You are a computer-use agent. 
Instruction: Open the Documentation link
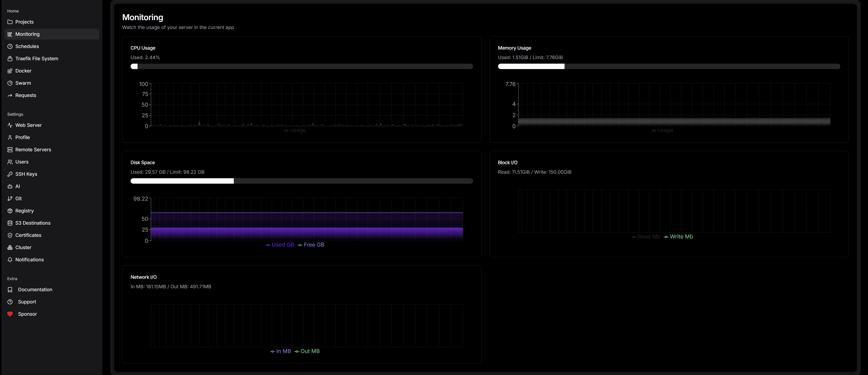(35, 289)
